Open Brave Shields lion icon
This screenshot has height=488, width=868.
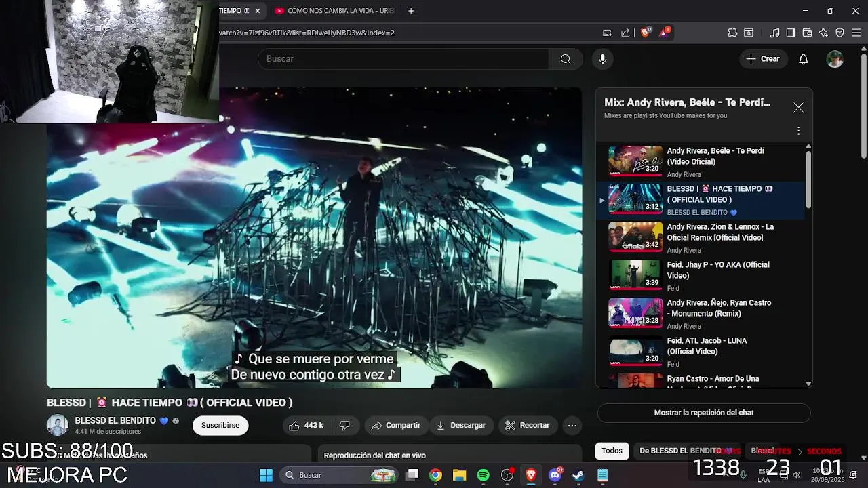(645, 32)
